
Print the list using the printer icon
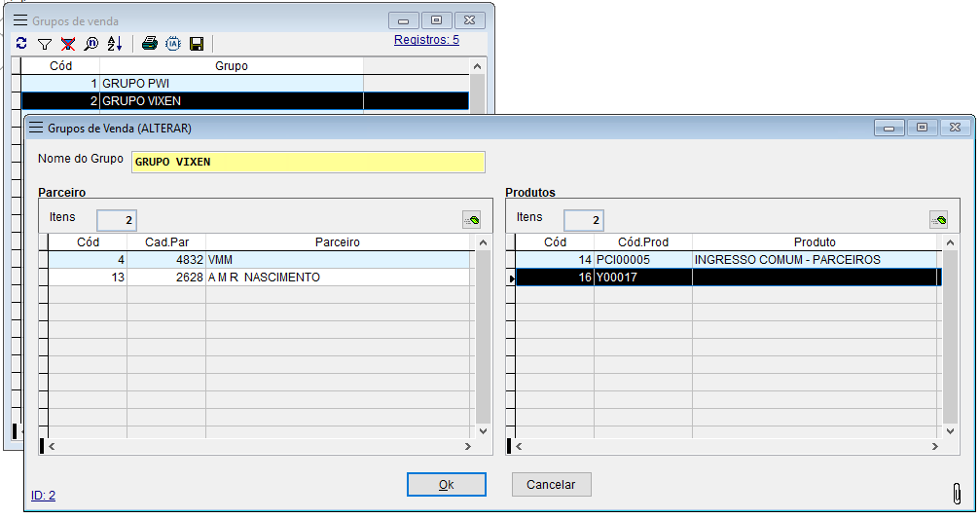(x=150, y=44)
